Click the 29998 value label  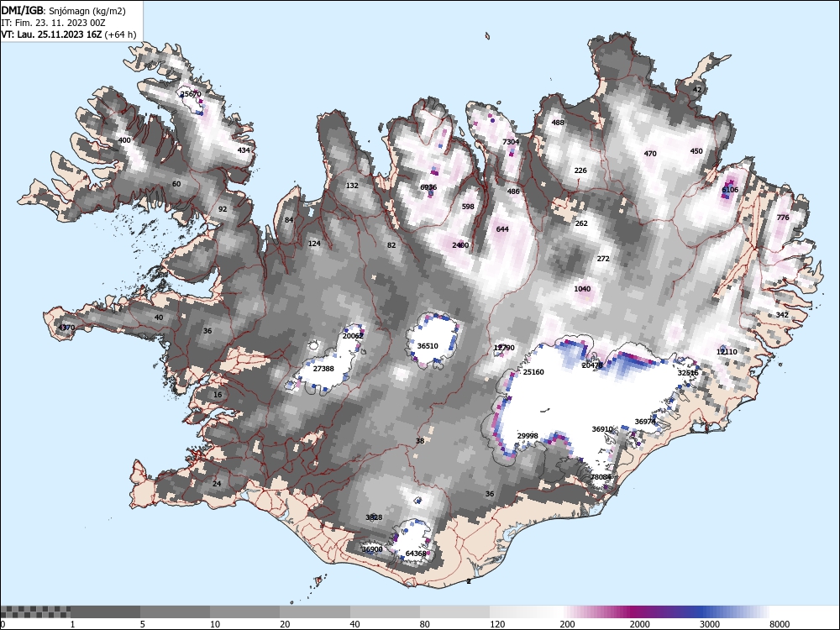click(528, 436)
